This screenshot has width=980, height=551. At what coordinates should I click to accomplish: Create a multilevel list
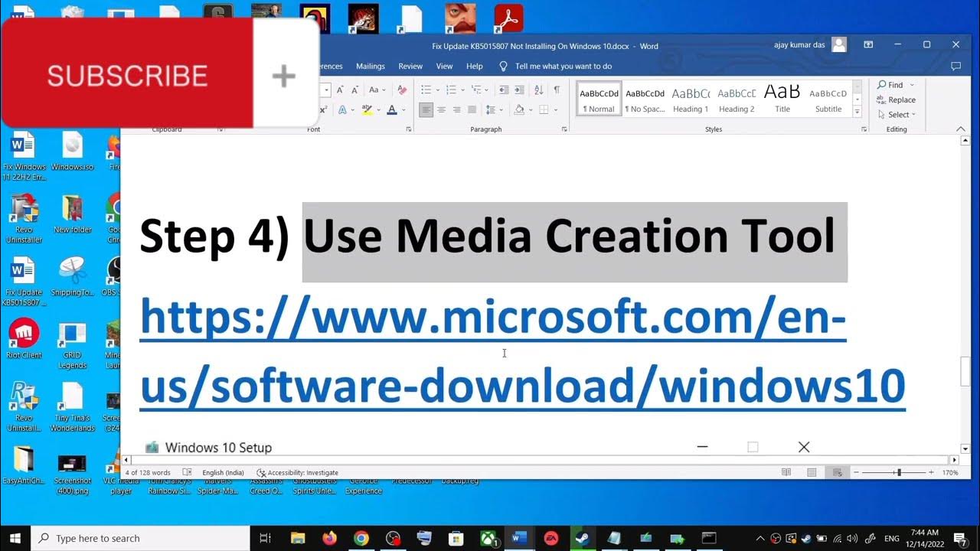[475, 90]
